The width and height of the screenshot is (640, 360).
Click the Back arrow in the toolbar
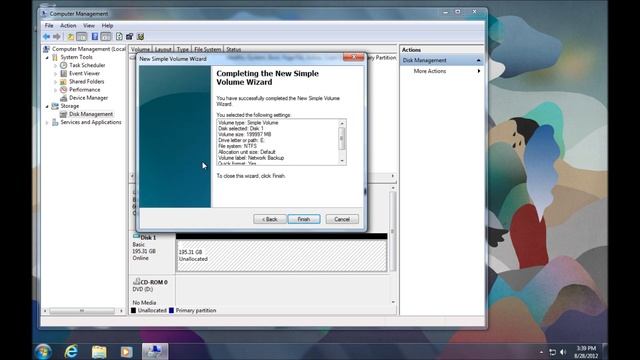(x=47, y=37)
